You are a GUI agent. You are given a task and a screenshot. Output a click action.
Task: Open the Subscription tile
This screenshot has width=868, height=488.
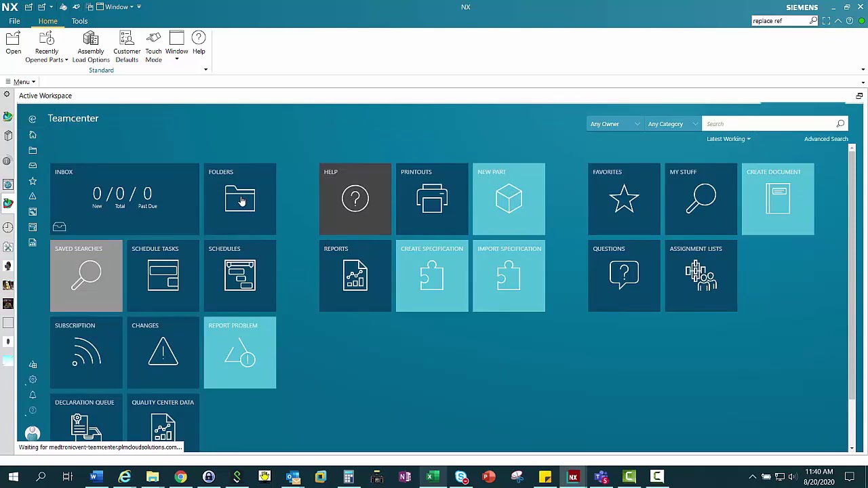(86, 352)
